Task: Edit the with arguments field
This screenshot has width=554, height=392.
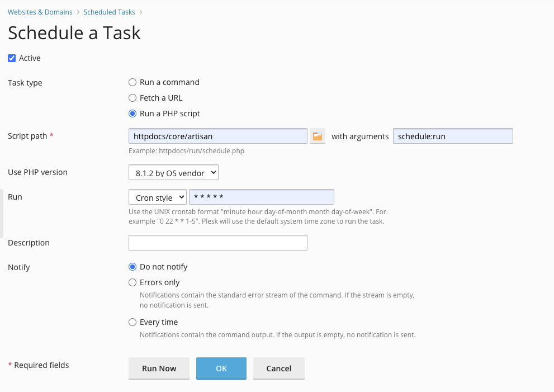Action: click(453, 136)
